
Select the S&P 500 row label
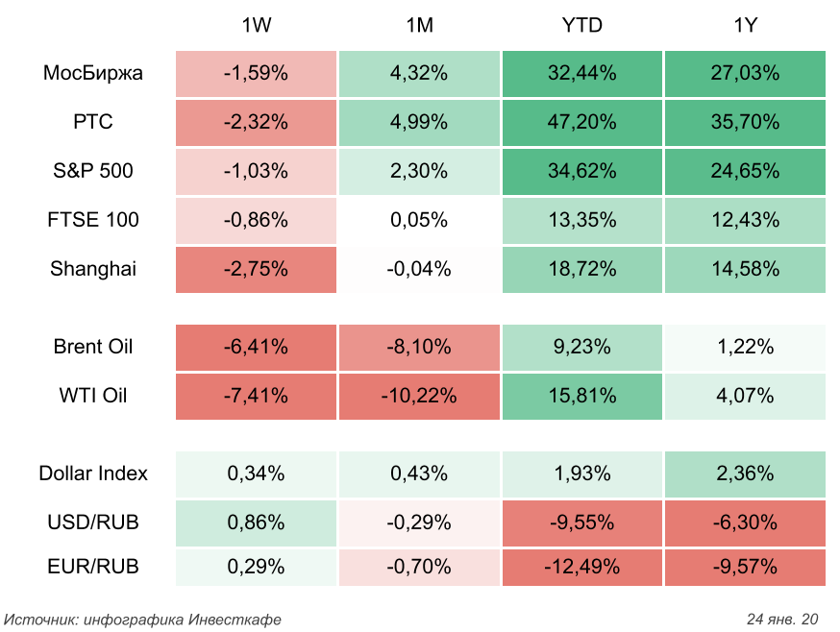pos(93,171)
